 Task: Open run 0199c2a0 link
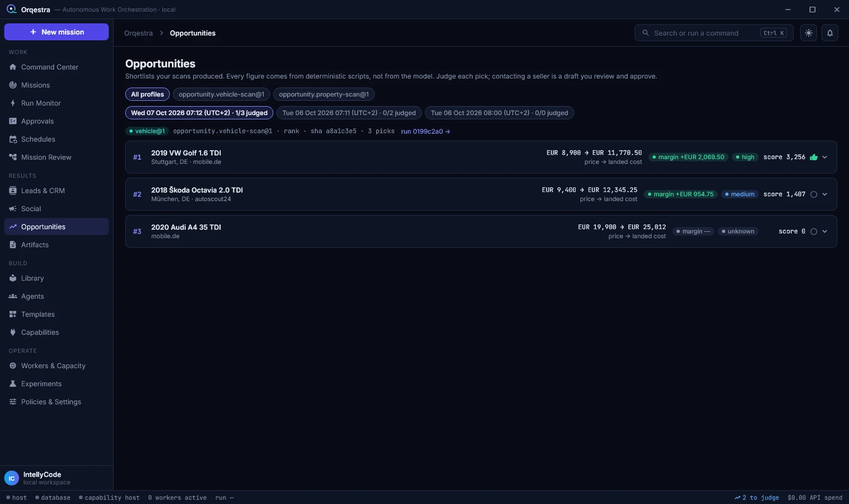point(426,132)
